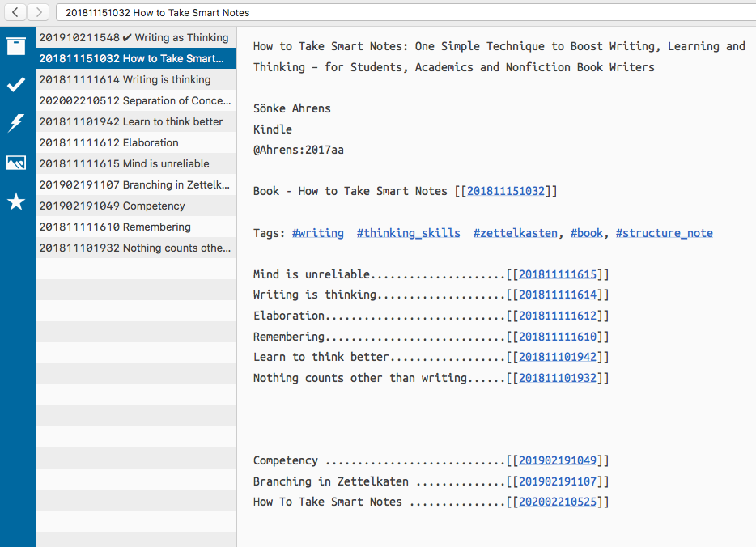Screen dimensions: 756x547
Task: Open note 201811111610 Remembering in list
Action: point(136,227)
